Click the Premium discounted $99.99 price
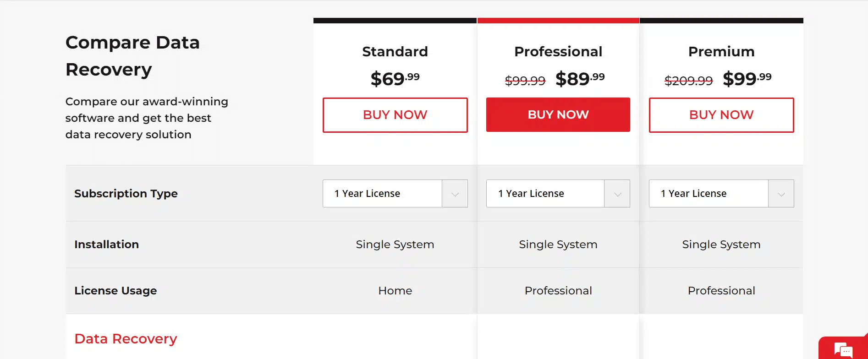 747,79
